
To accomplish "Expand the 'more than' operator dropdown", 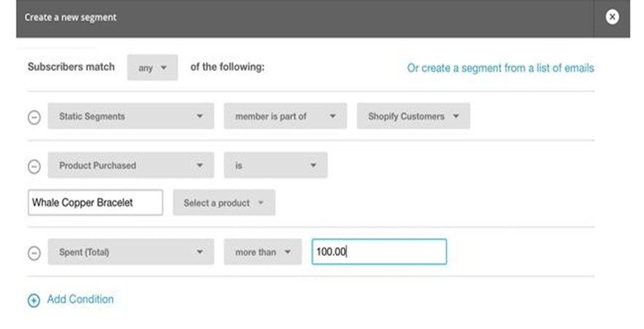I will pos(263,252).
